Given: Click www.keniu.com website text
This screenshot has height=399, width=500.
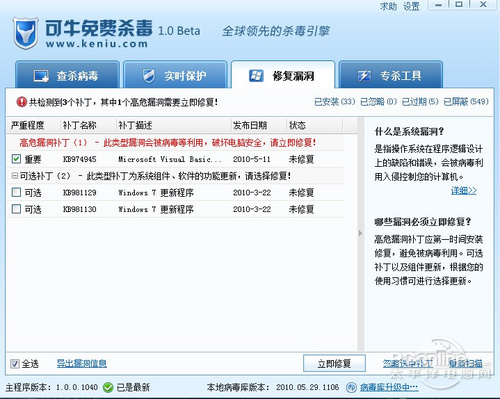Looking at the screenshot, I should click(x=97, y=44).
